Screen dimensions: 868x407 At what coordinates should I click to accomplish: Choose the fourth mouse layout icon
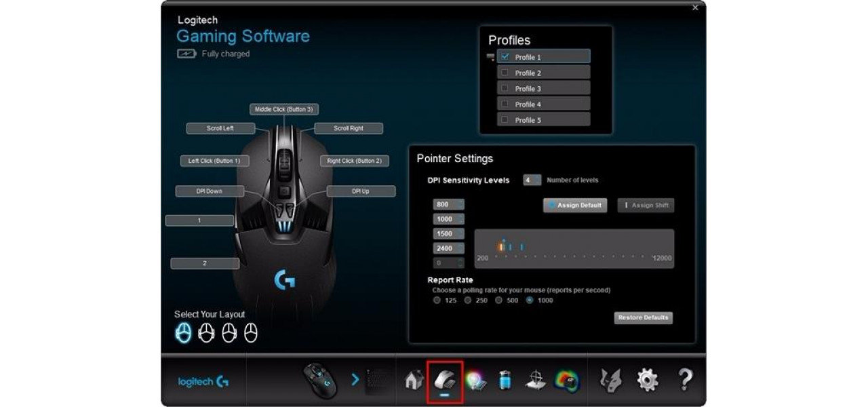tap(251, 332)
